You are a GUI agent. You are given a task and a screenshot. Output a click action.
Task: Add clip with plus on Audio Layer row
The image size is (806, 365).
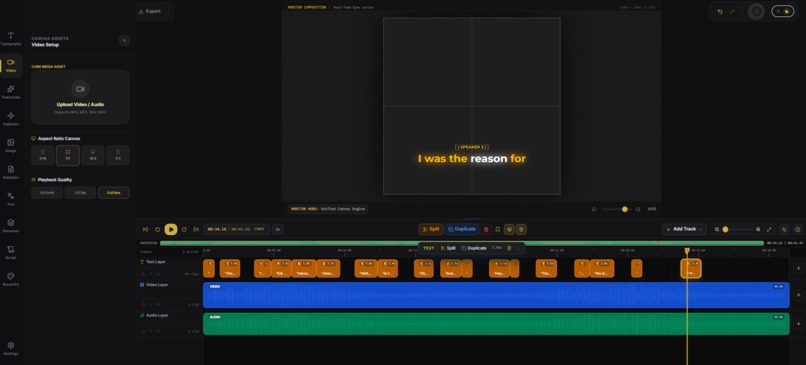(x=798, y=324)
